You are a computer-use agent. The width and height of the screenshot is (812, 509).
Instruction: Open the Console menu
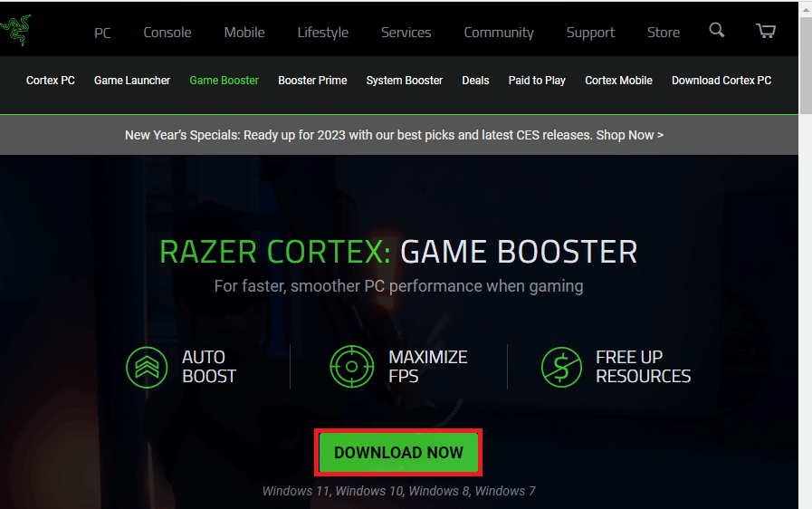pyautogui.click(x=167, y=33)
